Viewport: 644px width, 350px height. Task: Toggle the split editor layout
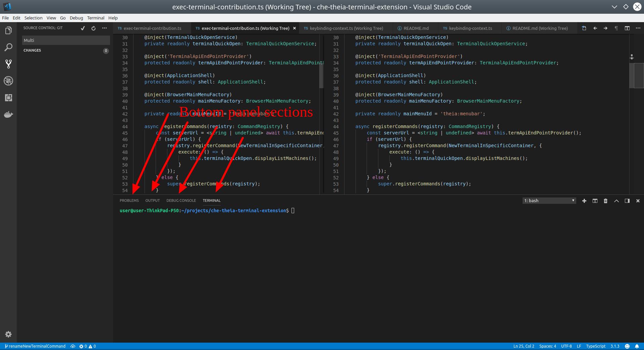click(x=627, y=28)
